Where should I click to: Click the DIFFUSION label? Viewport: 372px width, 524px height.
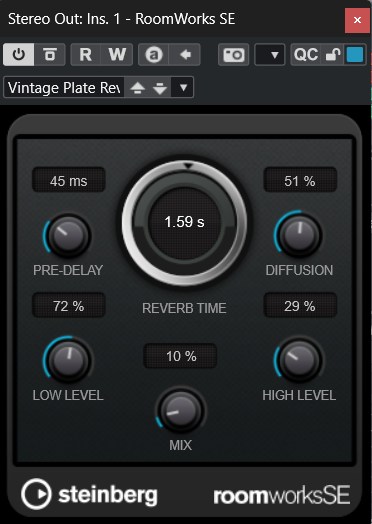(299, 270)
